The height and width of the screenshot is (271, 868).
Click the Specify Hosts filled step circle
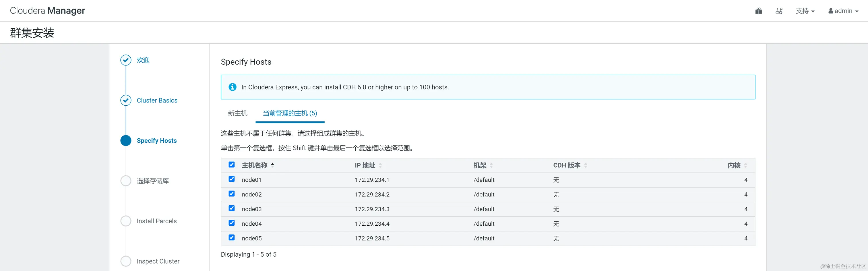pos(126,141)
